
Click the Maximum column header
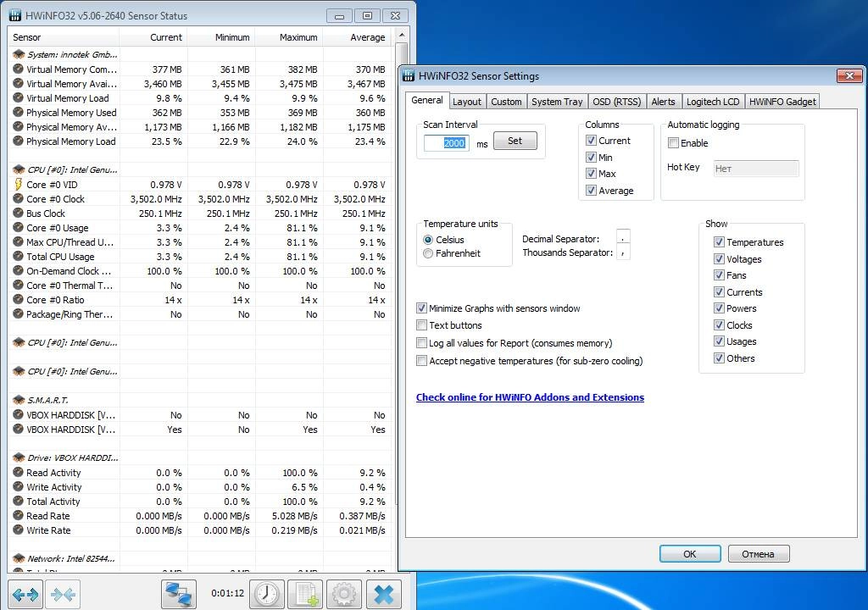[289, 37]
